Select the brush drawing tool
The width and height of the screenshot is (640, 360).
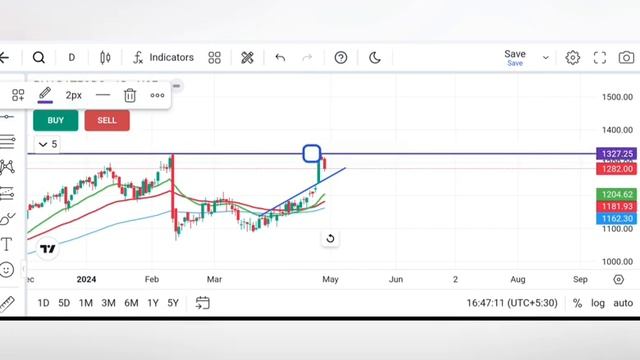[7, 218]
